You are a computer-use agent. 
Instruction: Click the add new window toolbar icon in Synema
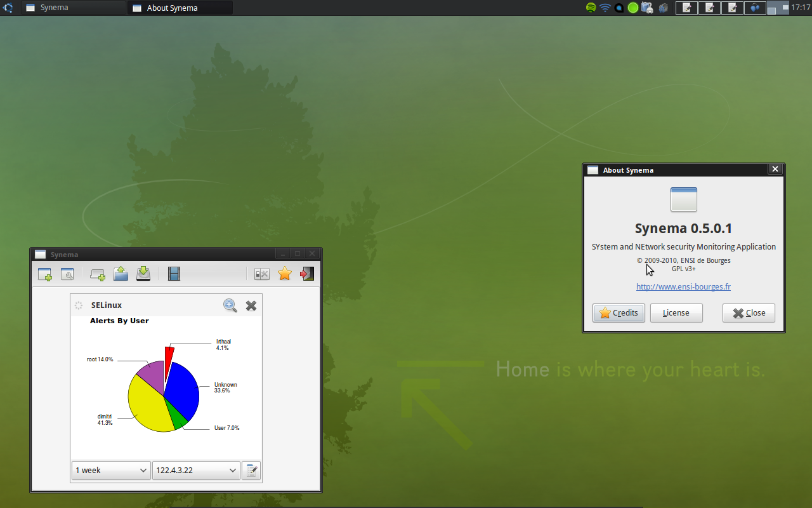click(44, 274)
